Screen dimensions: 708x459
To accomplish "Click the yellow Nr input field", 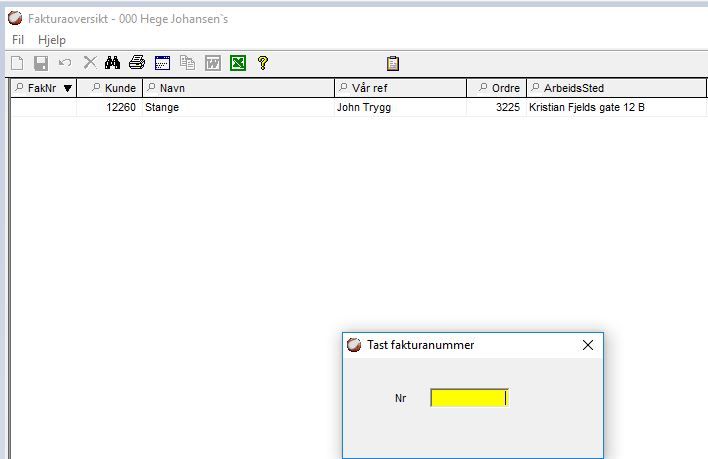I will click(x=470, y=398).
